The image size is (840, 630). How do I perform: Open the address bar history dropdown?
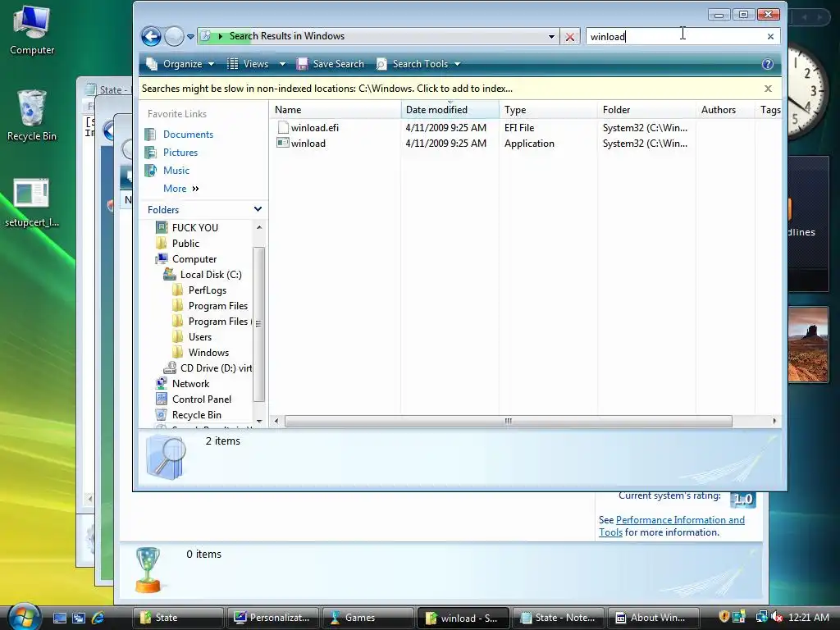pyautogui.click(x=551, y=36)
